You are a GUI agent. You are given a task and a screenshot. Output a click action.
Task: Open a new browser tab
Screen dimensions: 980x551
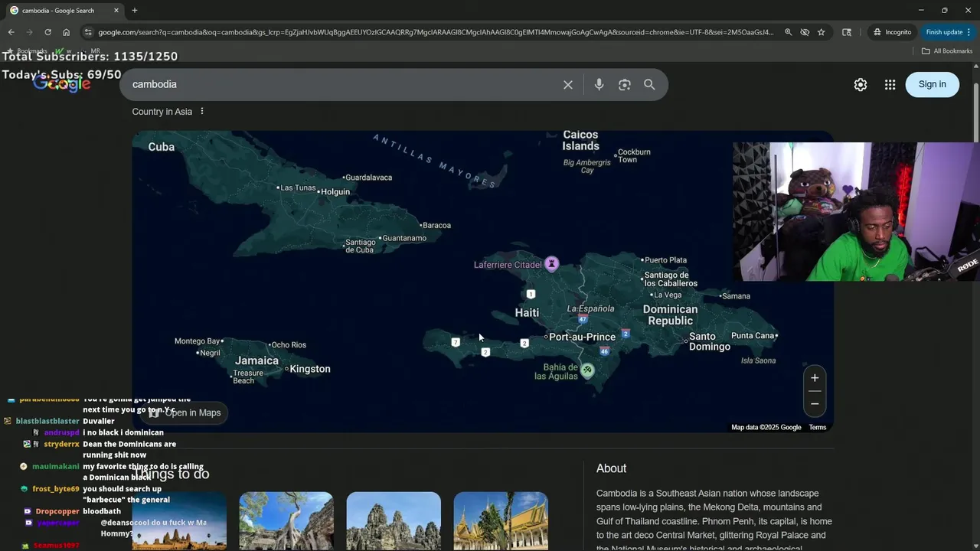coord(135,11)
